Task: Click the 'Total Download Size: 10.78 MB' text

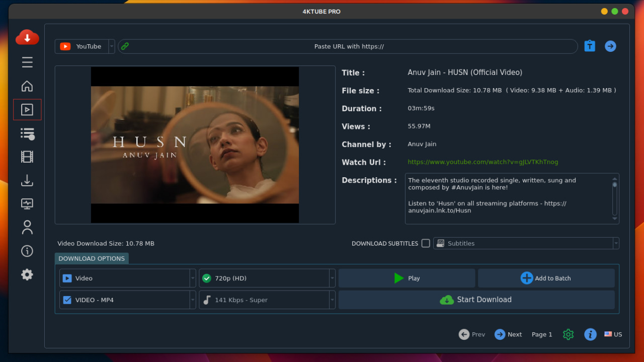Action: pos(455,91)
